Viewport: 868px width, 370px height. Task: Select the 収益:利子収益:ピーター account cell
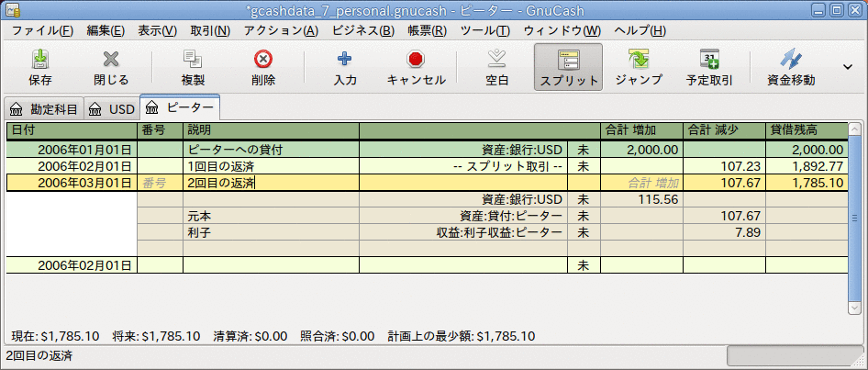463,232
